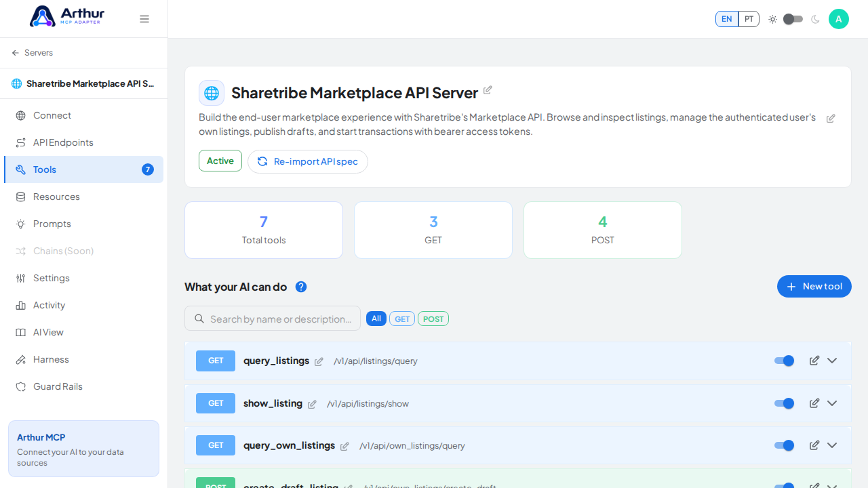Click the tools count badge 7 in sidebar
This screenshot has height=488, width=868.
[148, 169]
